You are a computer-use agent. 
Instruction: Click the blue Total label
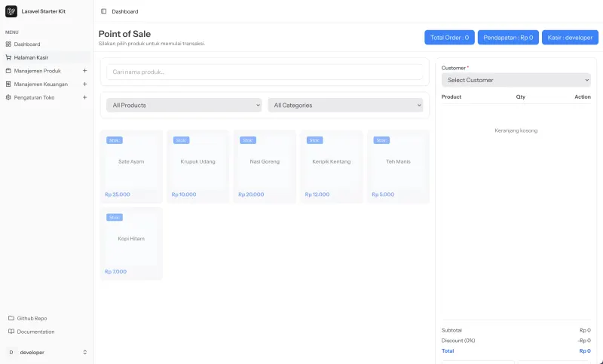tap(448, 351)
